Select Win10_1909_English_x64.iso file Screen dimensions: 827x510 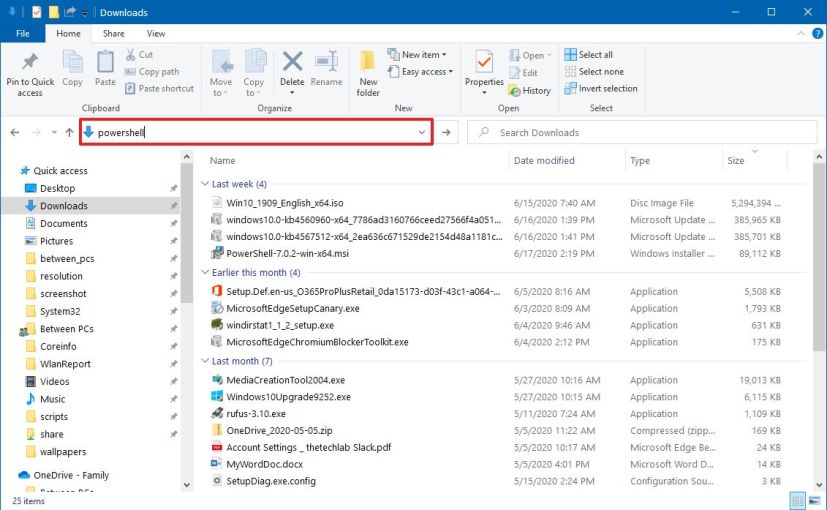point(285,203)
